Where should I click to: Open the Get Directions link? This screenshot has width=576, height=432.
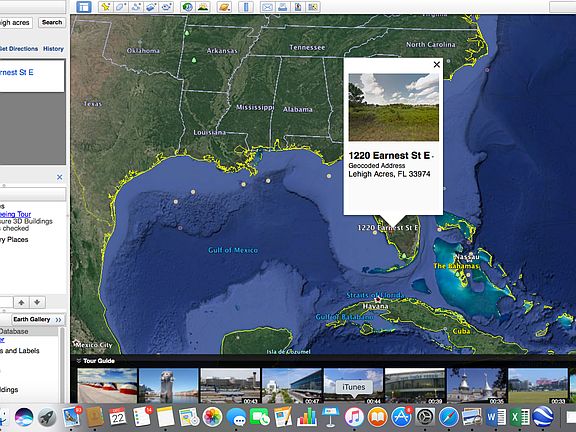[19, 48]
